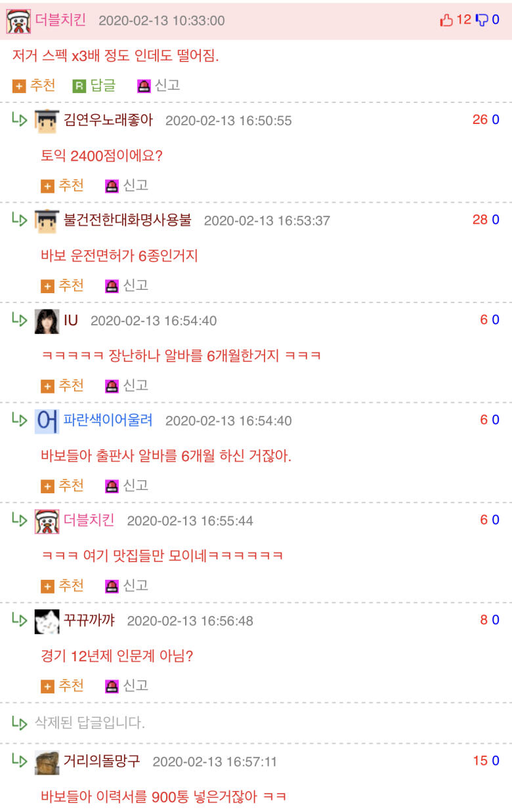The width and height of the screenshot is (512, 812).
Task: Open 김연우노래좋아's profile avatar
Action: coord(47,121)
